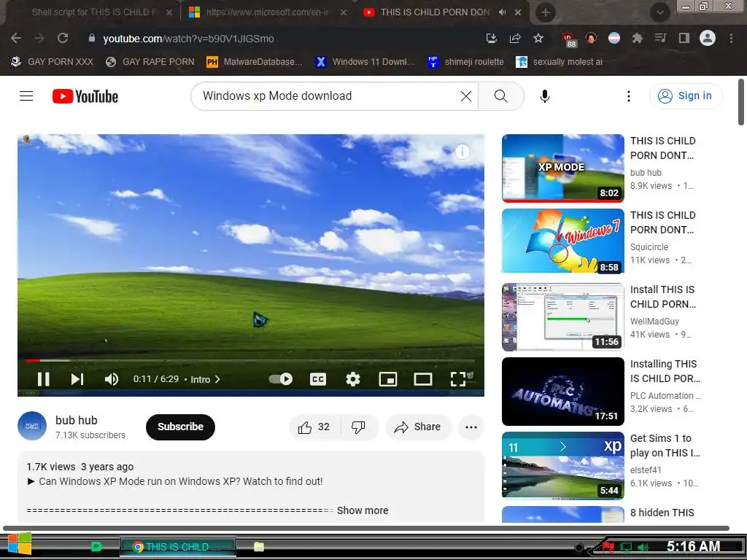747x560 pixels.
Task: Enter full screen on the video
Action: point(458,379)
